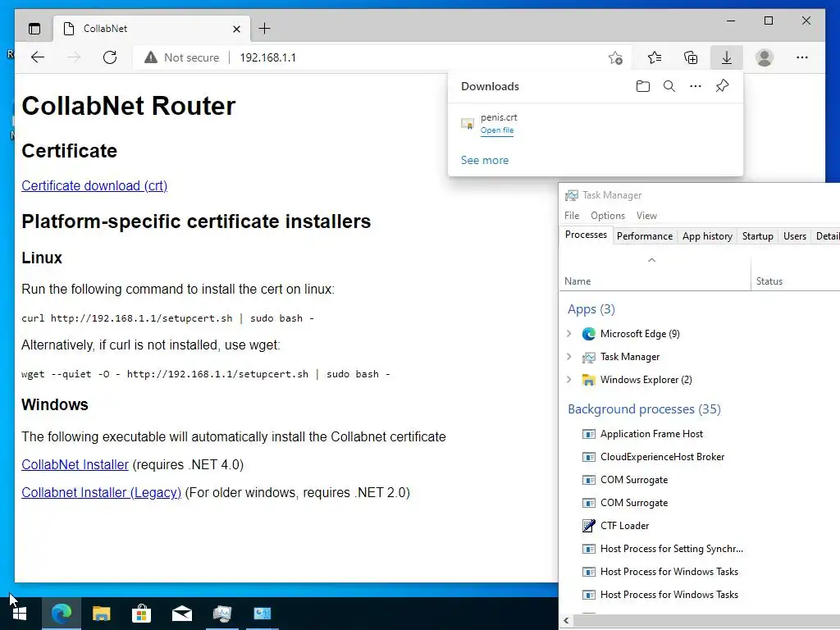Reload the page with the refresh icon
Viewport: 840px width, 630px height.
click(x=110, y=57)
